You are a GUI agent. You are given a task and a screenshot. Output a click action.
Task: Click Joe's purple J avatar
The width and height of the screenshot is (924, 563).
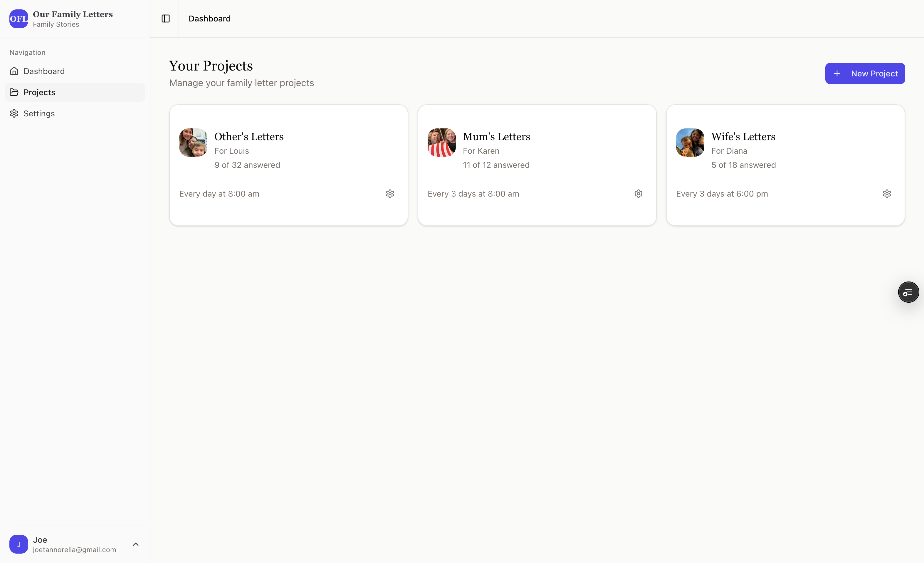tap(19, 544)
